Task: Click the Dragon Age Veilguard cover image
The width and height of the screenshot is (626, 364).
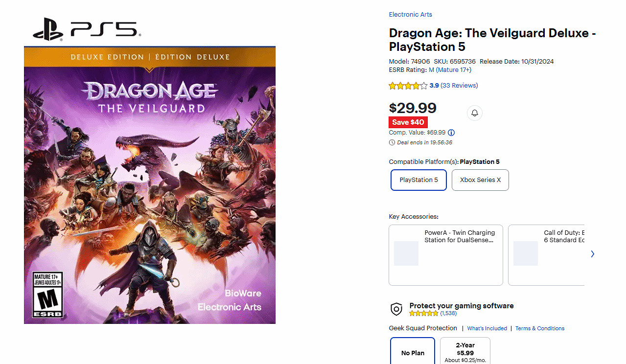Action: pos(150,185)
